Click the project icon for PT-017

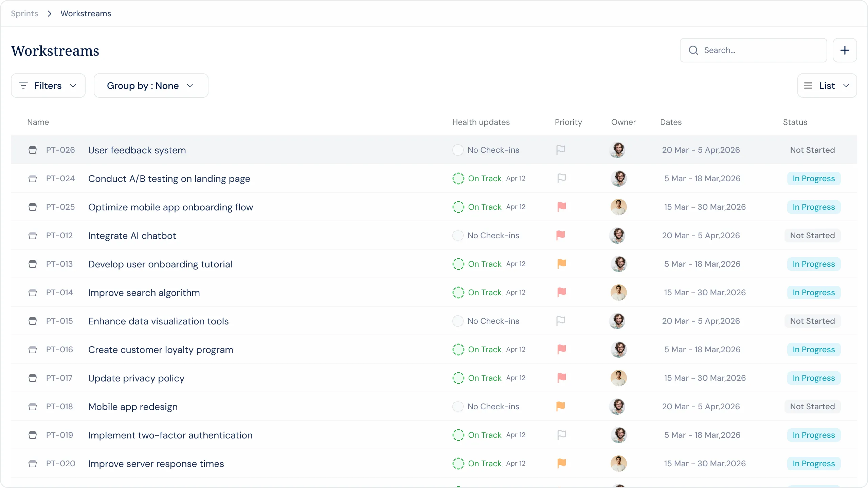33,378
